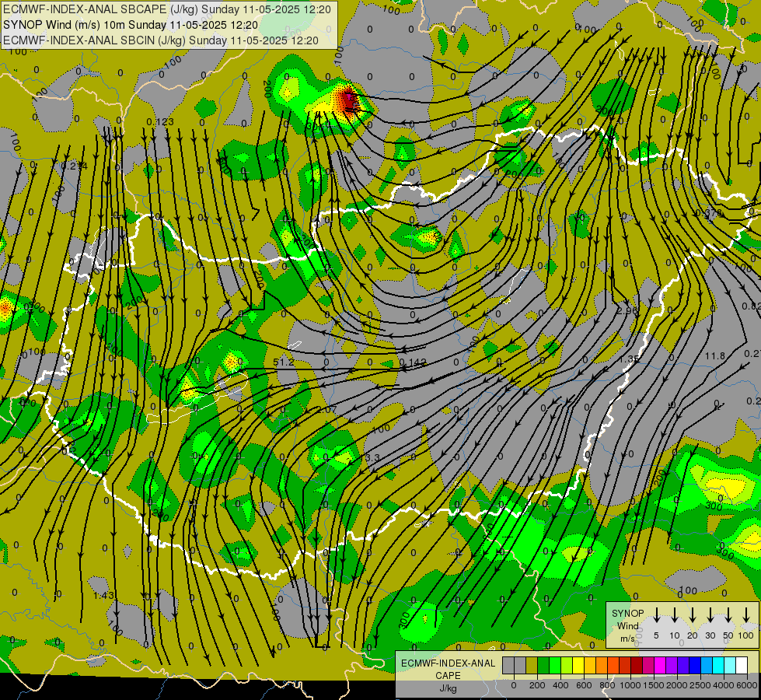Click the 0.214 value on the map
761x700 pixels.
(75, 166)
